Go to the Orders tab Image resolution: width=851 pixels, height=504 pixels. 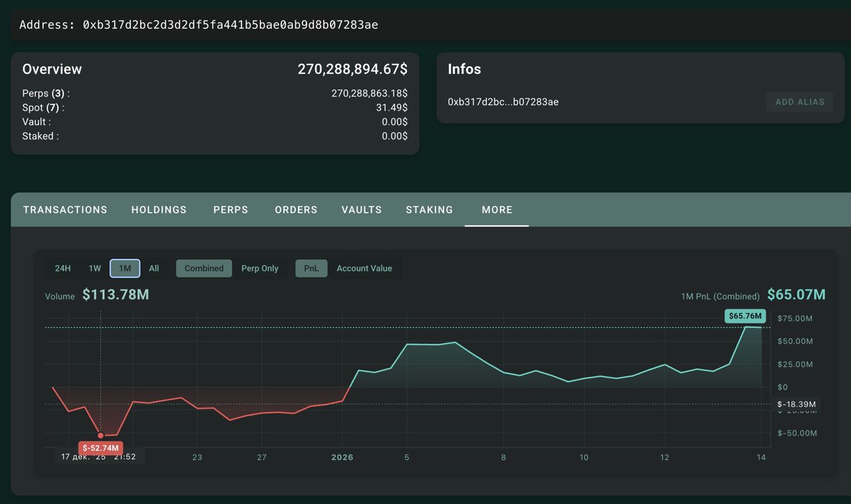coord(296,209)
